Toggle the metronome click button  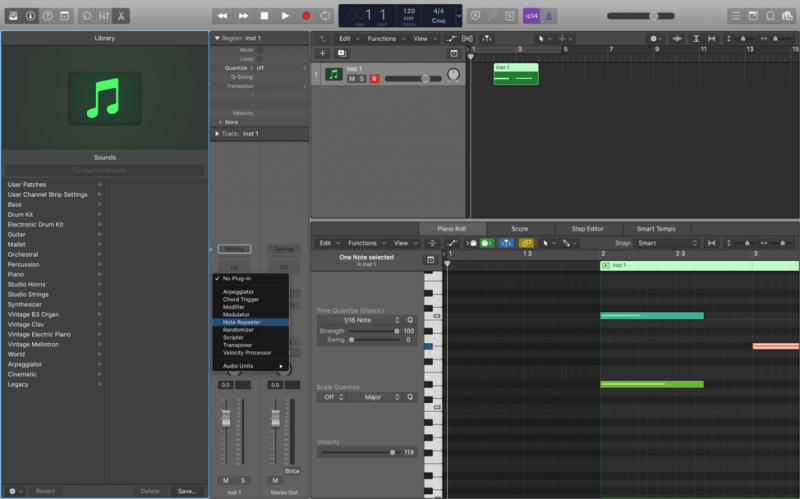[549, 16]
